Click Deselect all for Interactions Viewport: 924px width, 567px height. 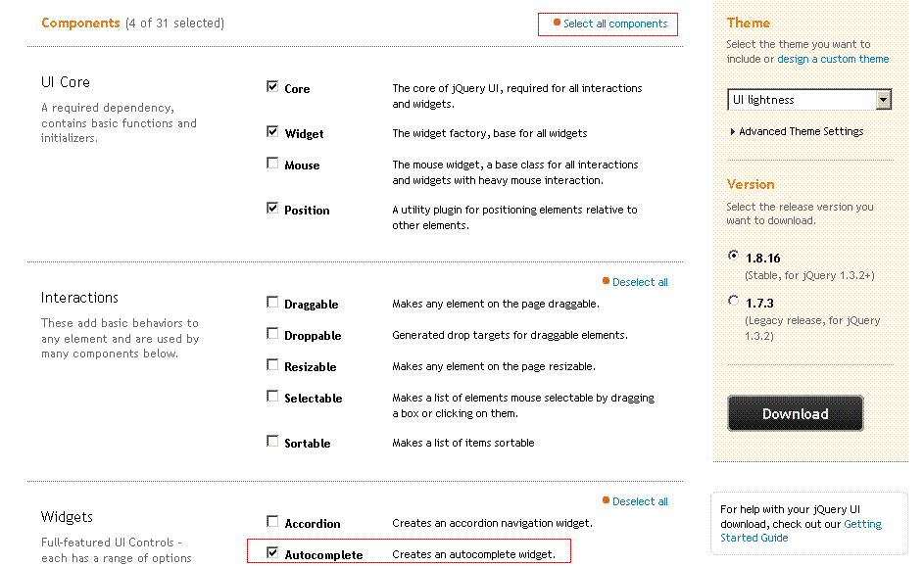[640, 281]
